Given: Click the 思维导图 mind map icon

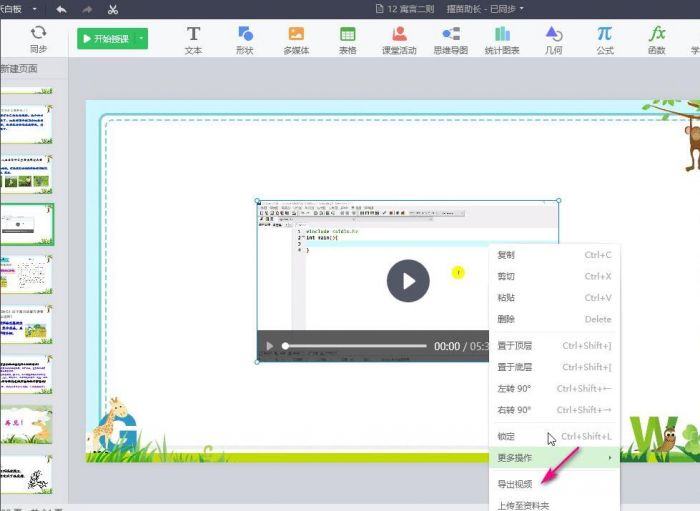Looking at the screenshot, I should click(x=451, y=39).
